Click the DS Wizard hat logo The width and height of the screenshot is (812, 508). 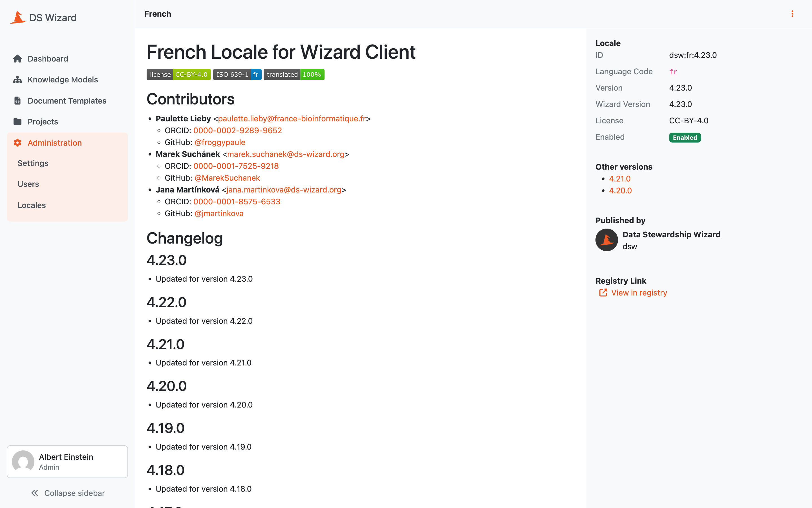[18, 17]
